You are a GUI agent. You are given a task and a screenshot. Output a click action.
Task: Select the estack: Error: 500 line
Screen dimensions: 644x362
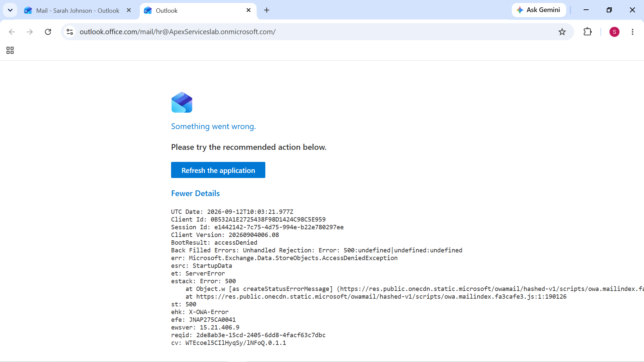(203, 281)
